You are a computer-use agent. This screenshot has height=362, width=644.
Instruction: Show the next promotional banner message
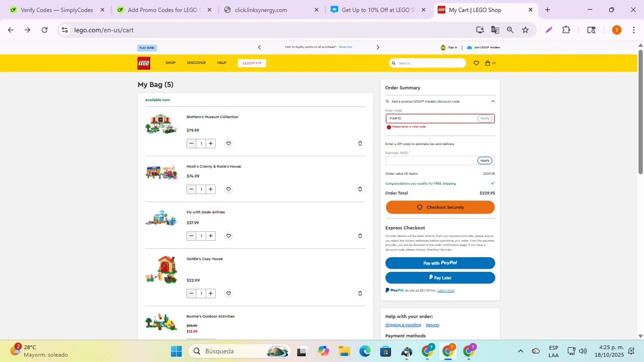(x=378, y=47)
